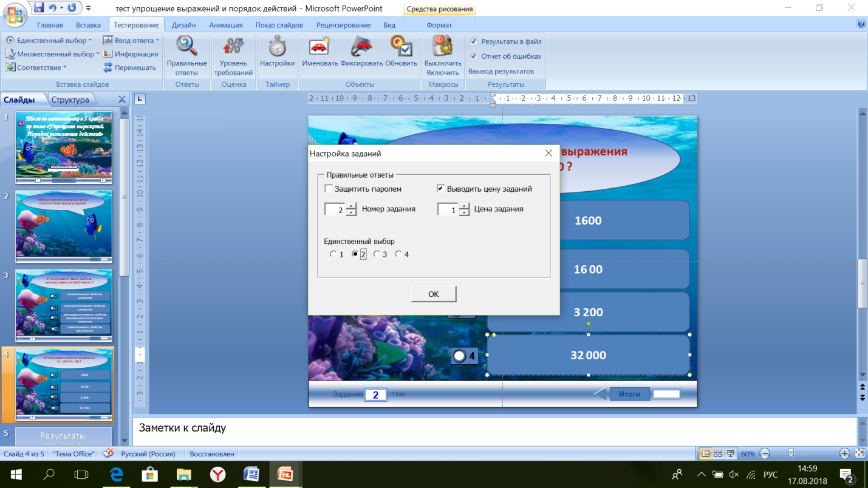This screenshot has height=488, width=868.
Task: Select answer 3 radio in dialog
Action: coord(377,254)
